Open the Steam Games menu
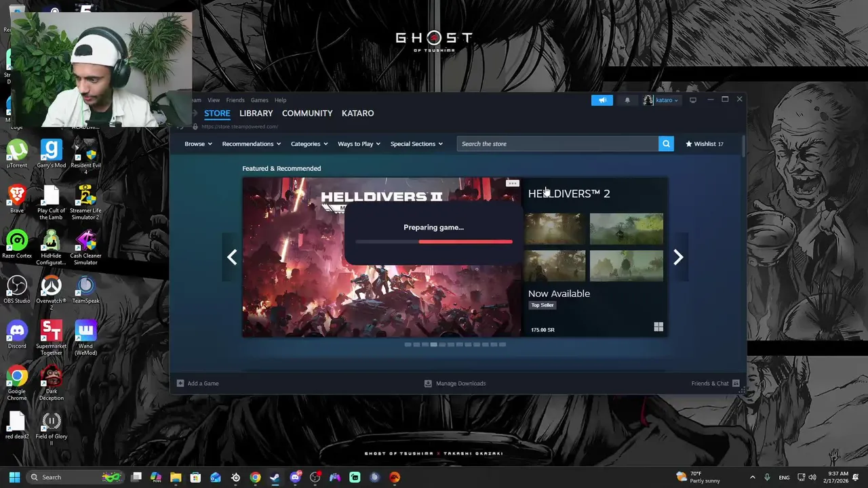The width and height of the screenshot is (868, 488). 259,100
